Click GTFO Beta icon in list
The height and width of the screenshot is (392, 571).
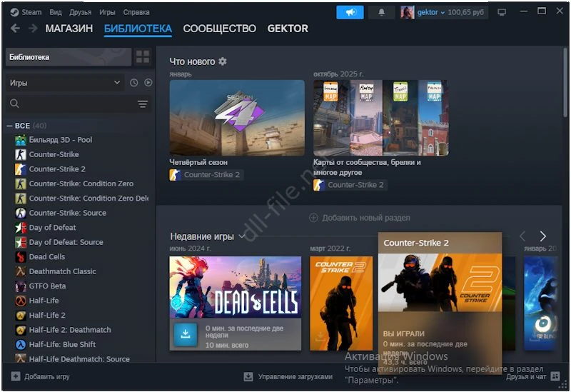pyautogui.click(x=21, y=286)
